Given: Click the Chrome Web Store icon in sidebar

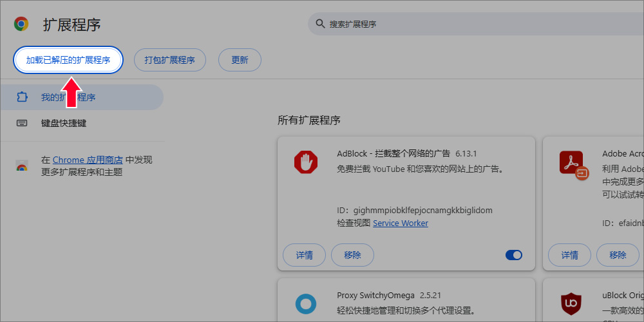Looking at the screenshot, I should click(x=22, y=166).
